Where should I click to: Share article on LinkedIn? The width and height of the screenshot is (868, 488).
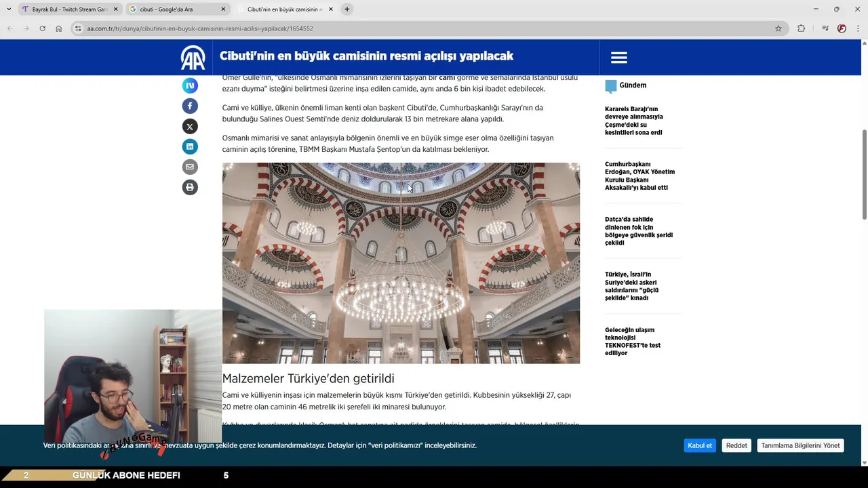pos(190,146)
